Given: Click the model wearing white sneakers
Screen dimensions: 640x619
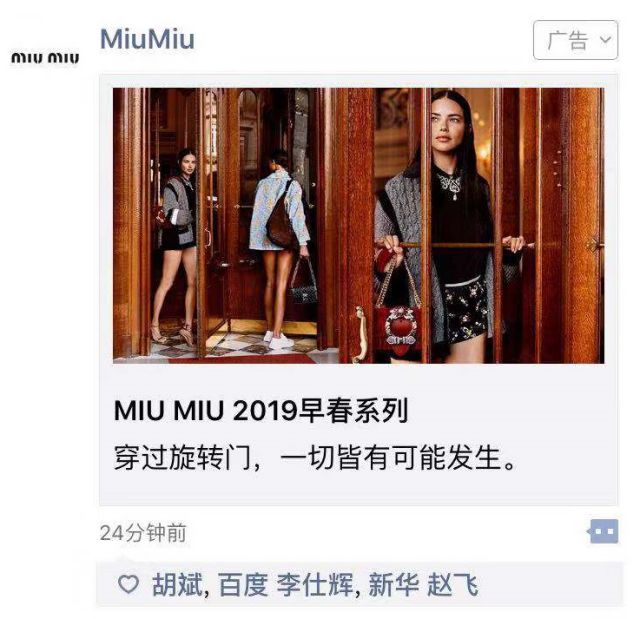Looking at the screenshot, I should 282,249.
